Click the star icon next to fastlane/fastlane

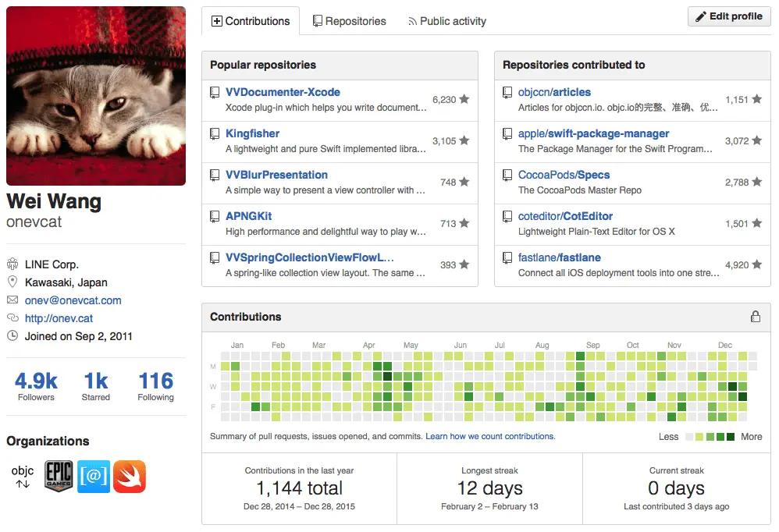coord(756,264)
